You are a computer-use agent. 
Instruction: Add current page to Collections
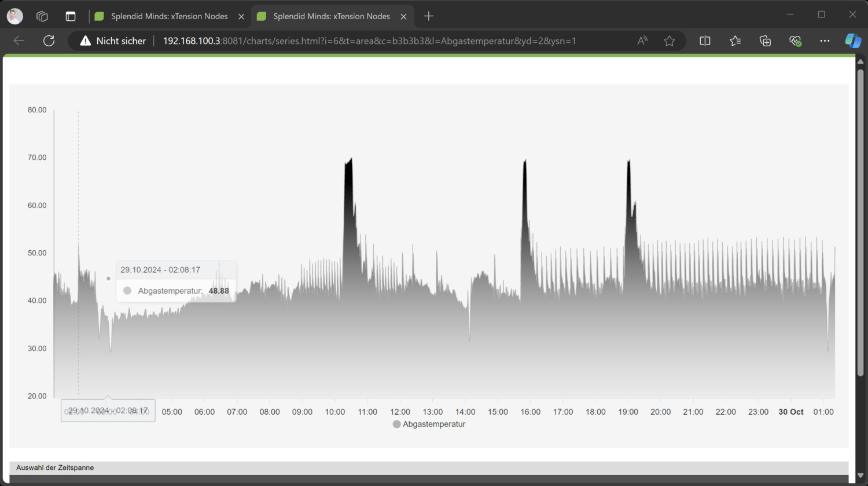coord(765,41)
